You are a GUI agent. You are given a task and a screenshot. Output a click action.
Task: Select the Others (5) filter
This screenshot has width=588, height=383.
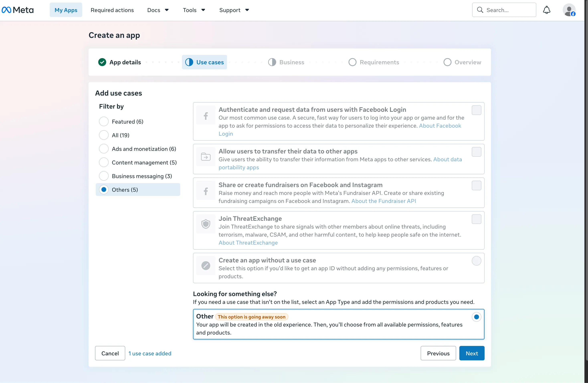click(138, 189)
